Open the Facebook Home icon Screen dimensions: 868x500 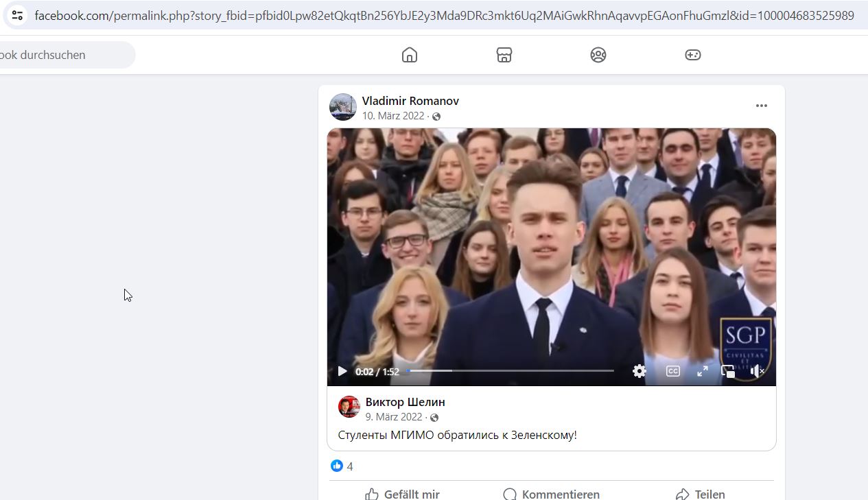[x=410, y=55]
